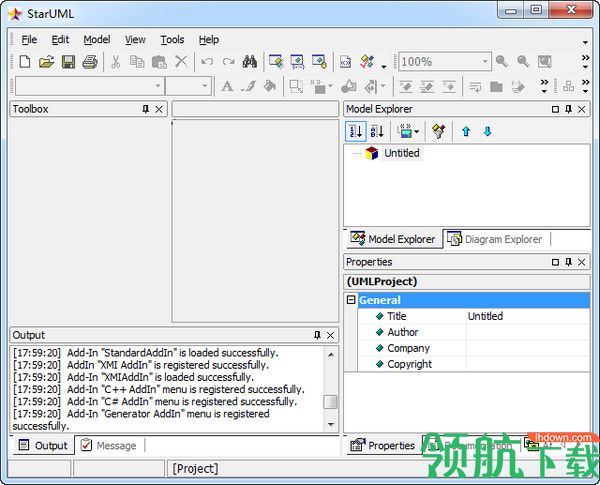The height and width of the screenshot is (485, 600).
Task: Click the Paste clipboard icon
Action: click(x=159, y=62)
